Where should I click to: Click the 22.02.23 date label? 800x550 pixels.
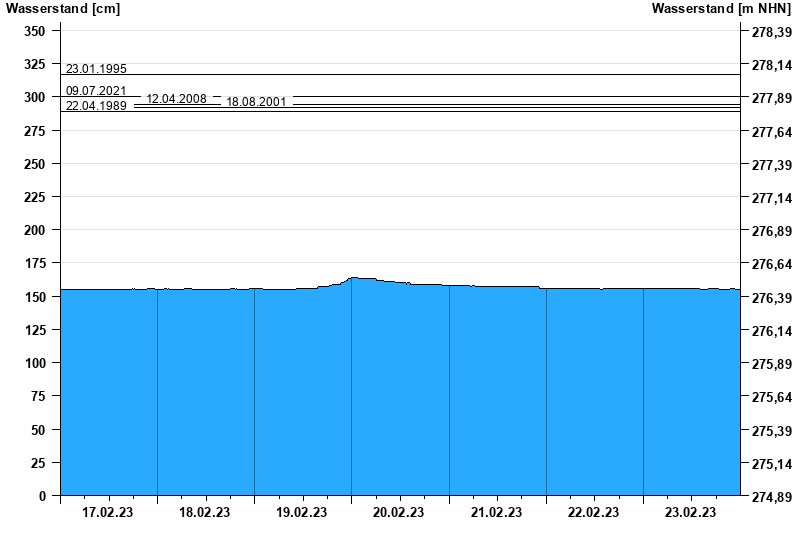(x=593, y=513)
